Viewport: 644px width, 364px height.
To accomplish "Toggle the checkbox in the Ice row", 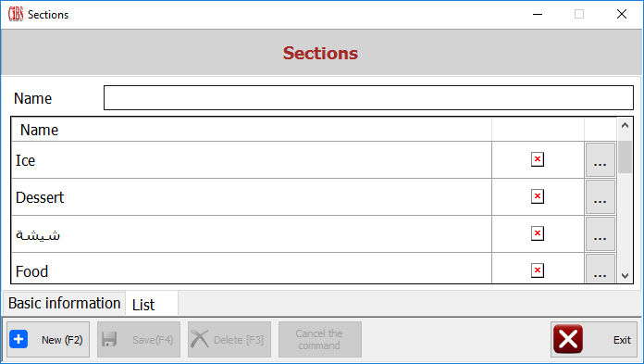I will point(538,159).
